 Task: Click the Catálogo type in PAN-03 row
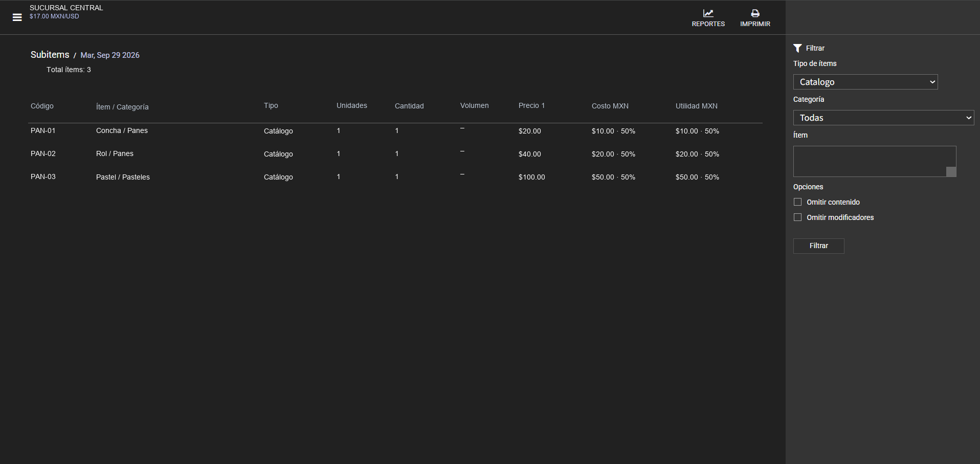pos(278,177)
